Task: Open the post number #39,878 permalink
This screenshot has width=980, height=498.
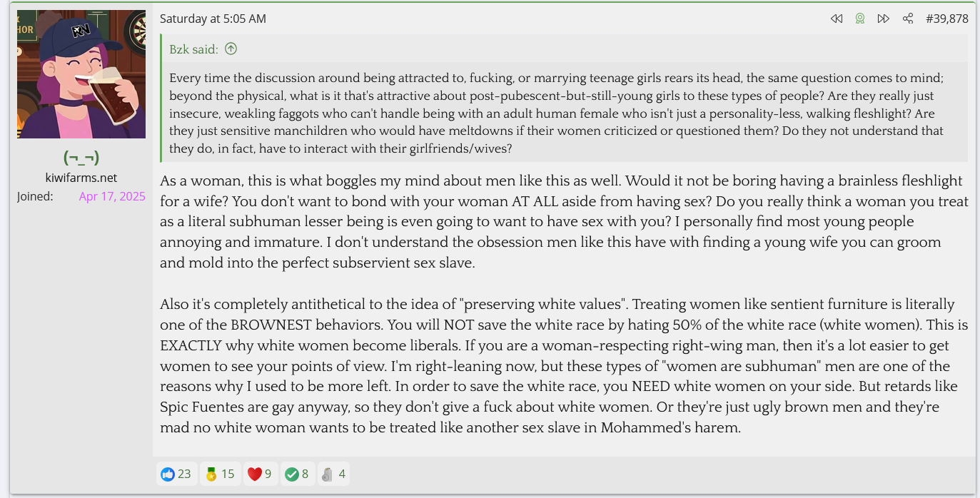Action: pos(947,19)
